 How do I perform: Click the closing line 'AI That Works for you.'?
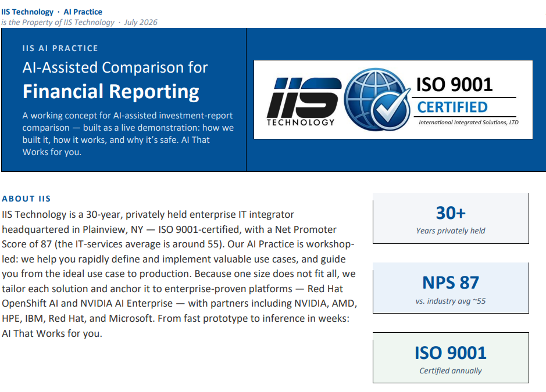tap(52, 333)
